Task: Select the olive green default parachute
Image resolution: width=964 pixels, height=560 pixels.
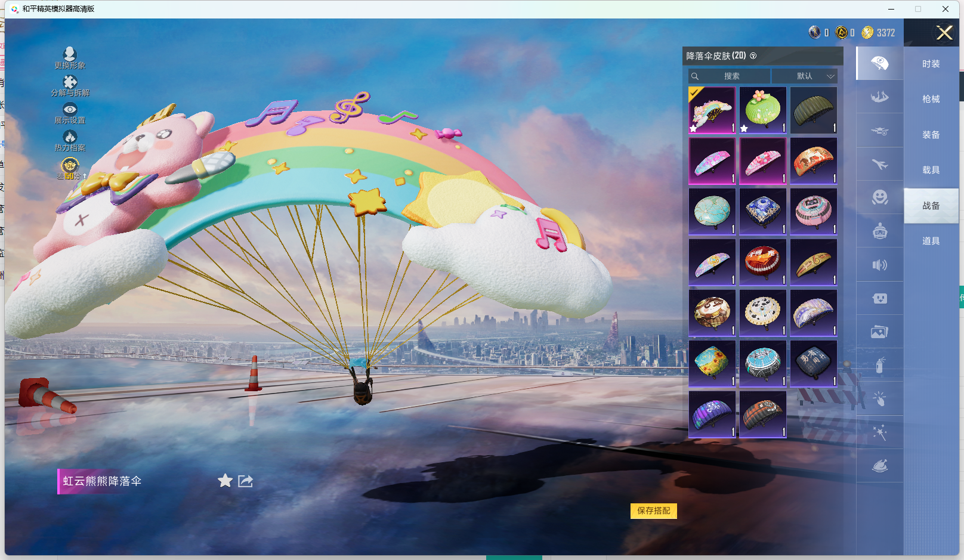Action: tap(813, 110)
